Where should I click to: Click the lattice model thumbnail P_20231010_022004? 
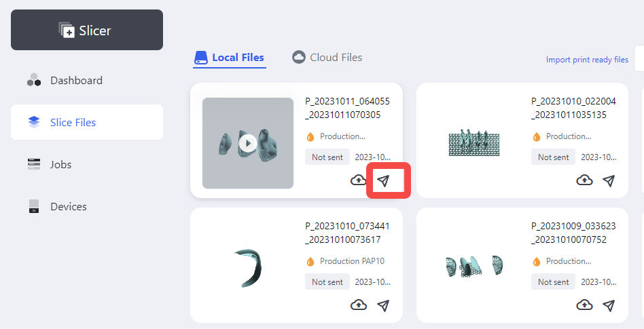(473, 142)
